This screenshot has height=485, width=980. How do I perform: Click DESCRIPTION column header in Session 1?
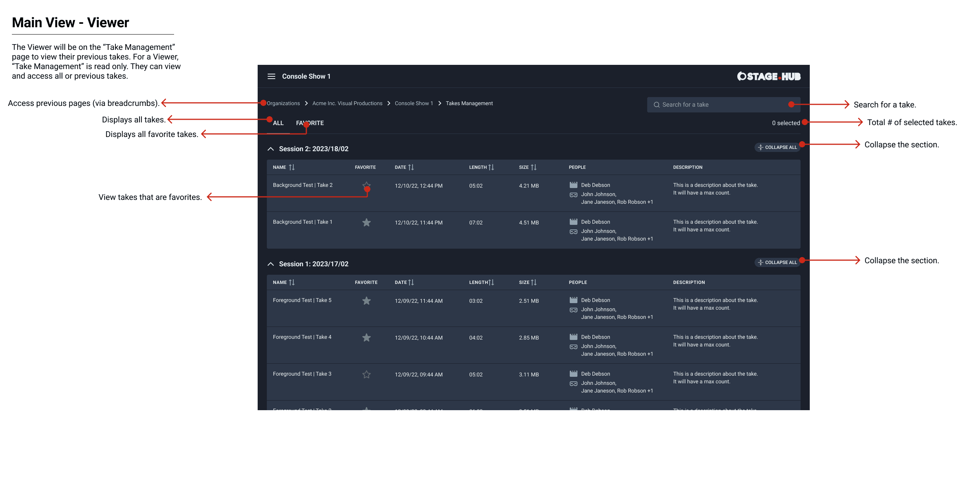pos(689,282)
